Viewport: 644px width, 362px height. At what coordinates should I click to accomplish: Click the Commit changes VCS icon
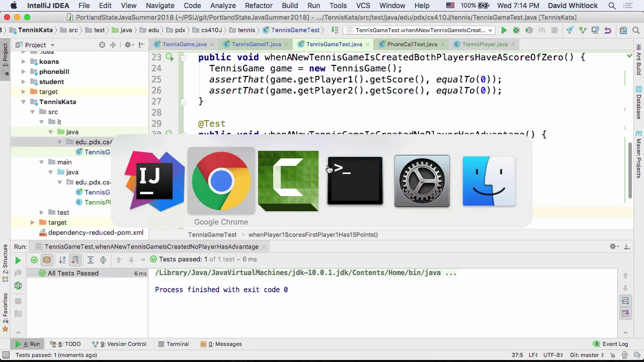tap(583, 30)
